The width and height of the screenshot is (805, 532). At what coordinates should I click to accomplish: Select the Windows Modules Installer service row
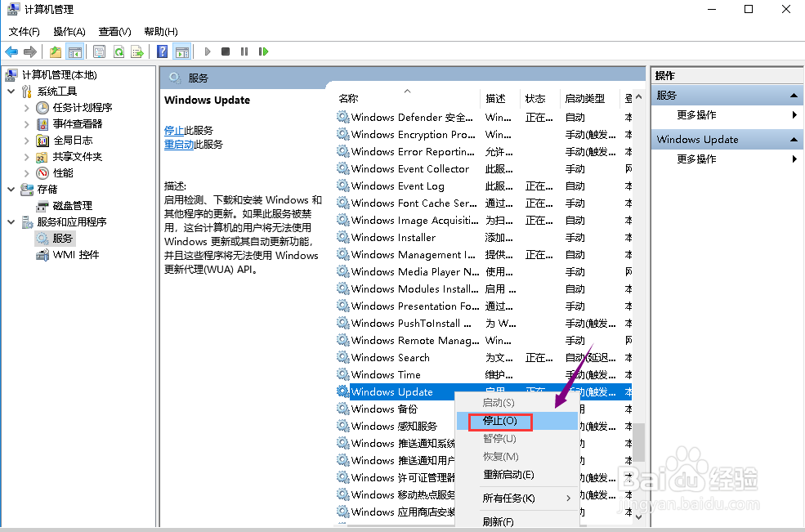coord(484,288)
